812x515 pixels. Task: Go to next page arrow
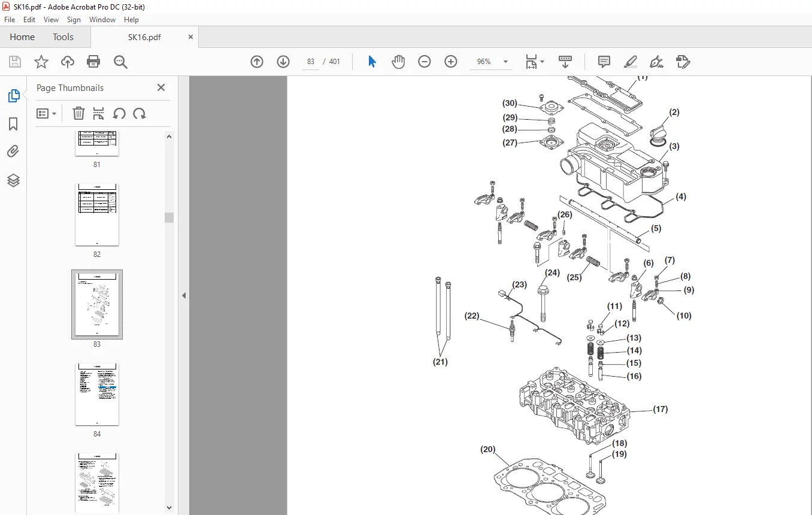[x=283, y=62]
